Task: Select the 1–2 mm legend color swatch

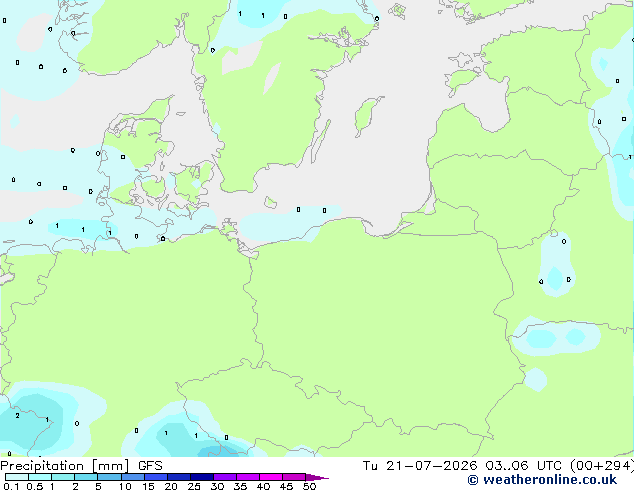Action: [x=63, y=477]
